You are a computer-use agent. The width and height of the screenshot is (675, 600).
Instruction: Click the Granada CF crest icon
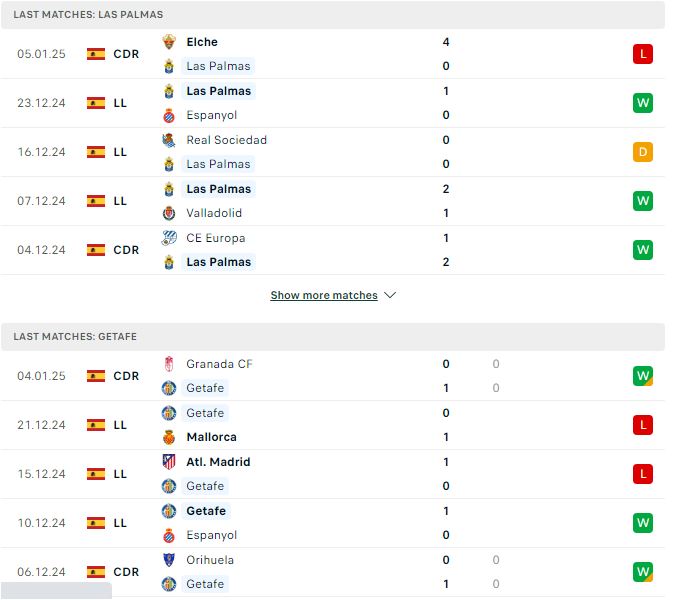pyautogui.click(x=169, y=364)
